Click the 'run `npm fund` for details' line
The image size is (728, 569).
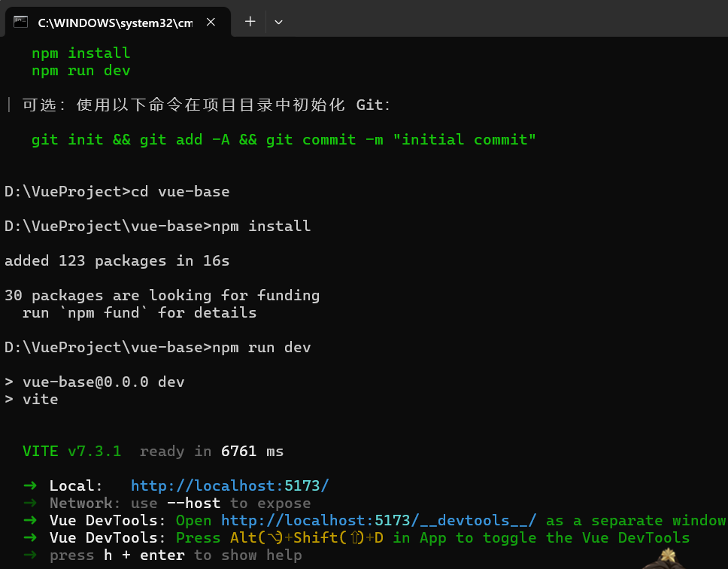[139, 313]
